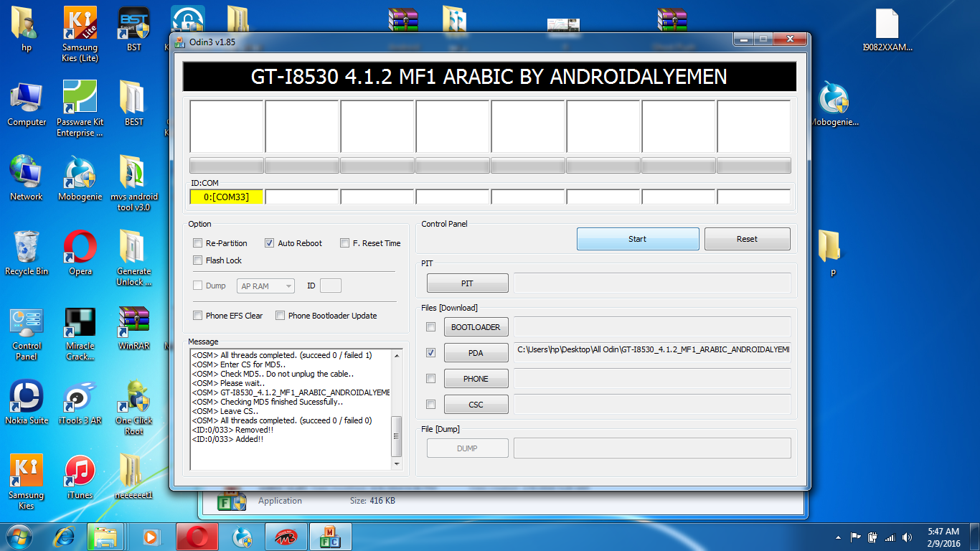Click the BOOTLOADER file button
Image resolution: width=980 pixels, height=551 pixels.
click(476, 327)
